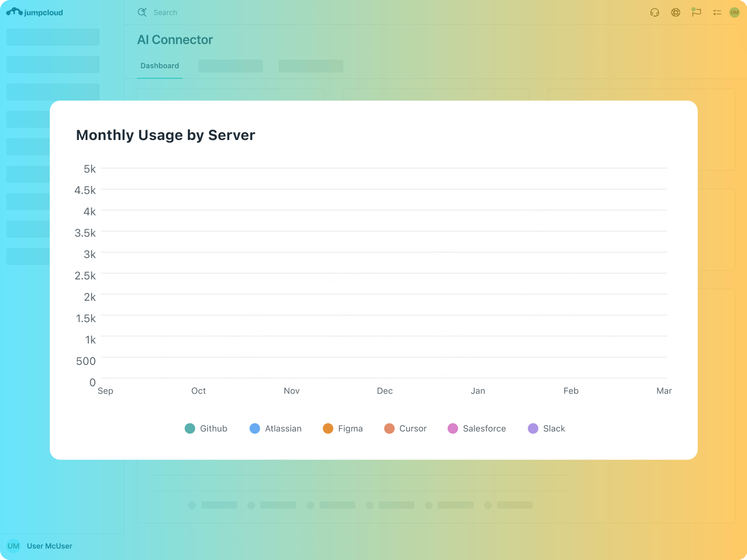747x560 pixels.
Task: Open the flag notifications icon
Action: coord(696,12)
